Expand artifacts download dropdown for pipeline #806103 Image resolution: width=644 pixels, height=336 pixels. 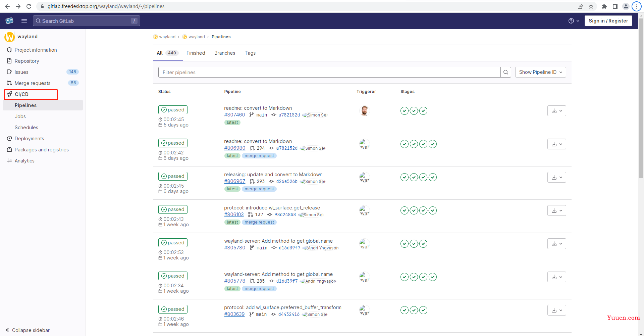tap(557, 210)
